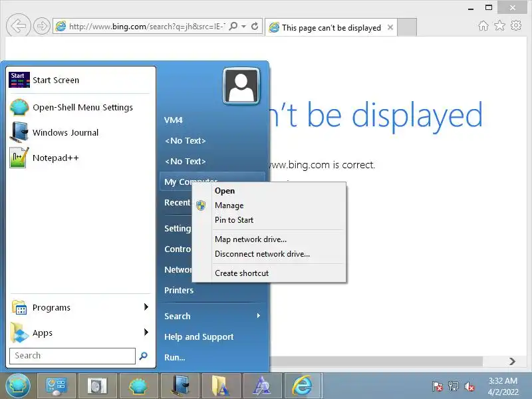Click the IE horizontal scrollbar thumb
This screenshot has height=399, width=532.
coord(376,361)
